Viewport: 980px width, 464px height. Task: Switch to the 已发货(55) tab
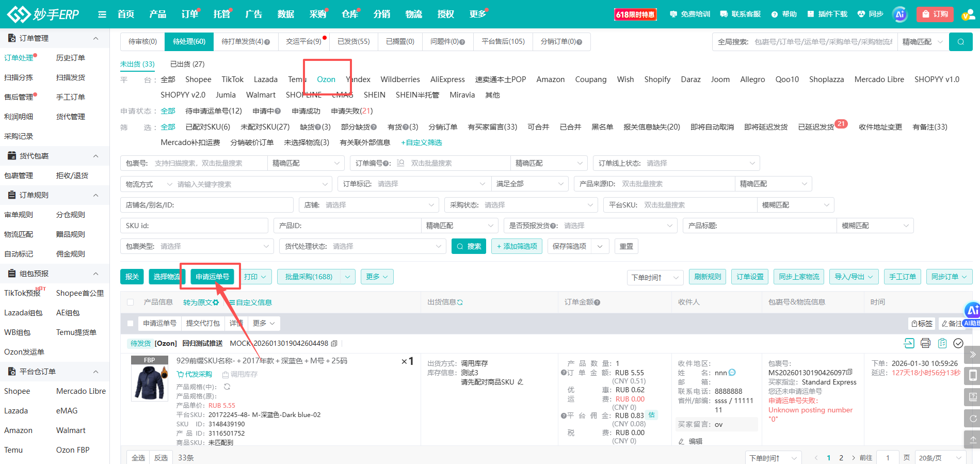pos(354,41)
